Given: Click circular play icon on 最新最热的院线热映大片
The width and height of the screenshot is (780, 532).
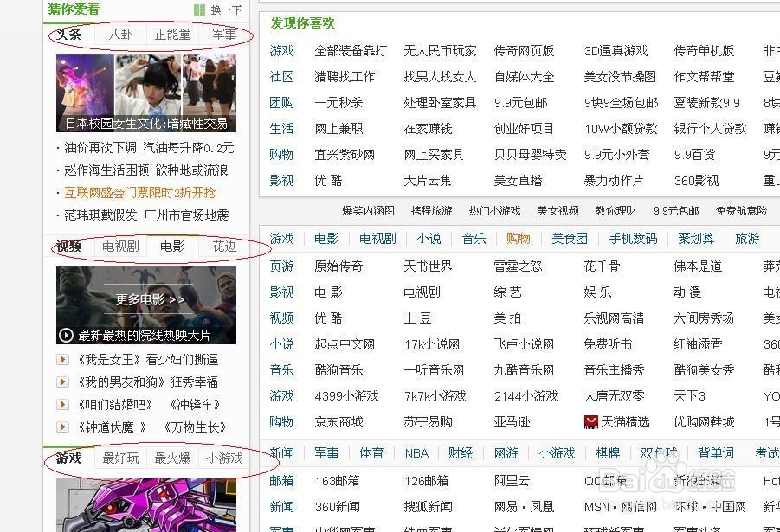Looking at the screenshot, I should click(x=66, y=335).
